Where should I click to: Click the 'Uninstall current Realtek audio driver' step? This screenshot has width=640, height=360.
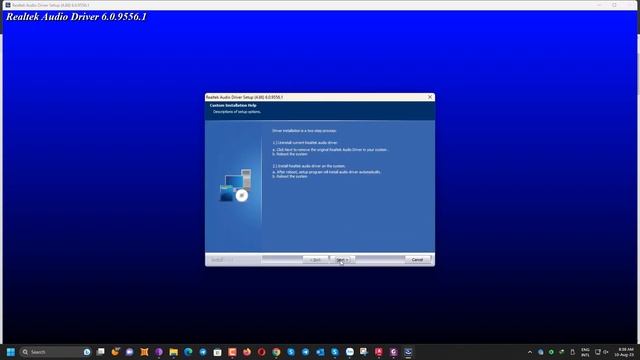tap(305, 143)
